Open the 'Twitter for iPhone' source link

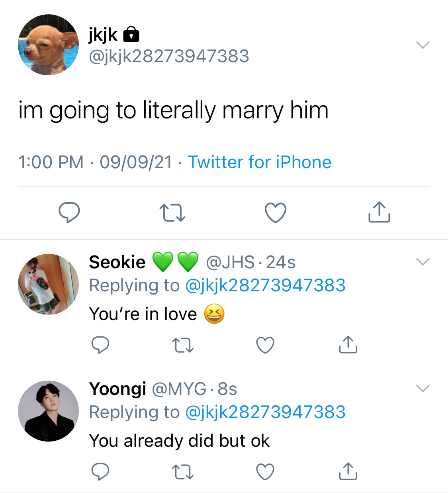pos(260,162)
